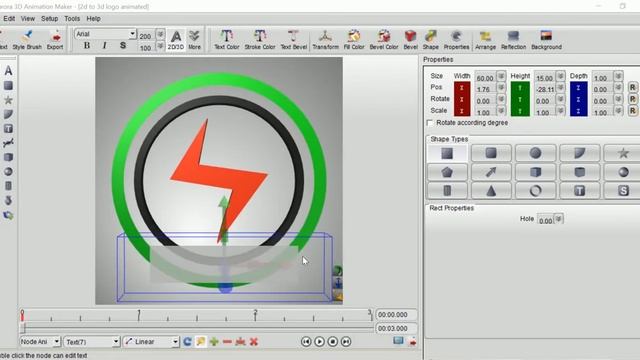This screenshot has width=640, height=360.
Task: Open the Properties toolbar icon
Action: (x=456, y=40)
